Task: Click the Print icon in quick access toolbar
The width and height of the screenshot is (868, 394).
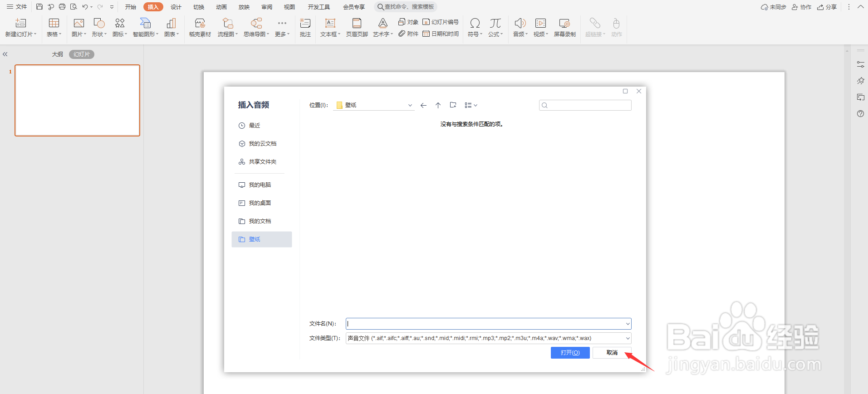Action: (x=62, y=7)
